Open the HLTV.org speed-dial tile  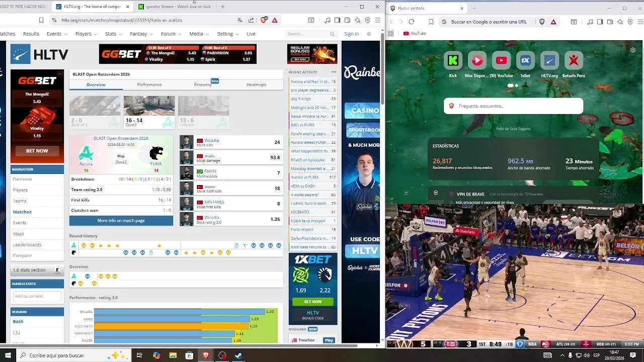pyautogui.click(x=549, y=61)
